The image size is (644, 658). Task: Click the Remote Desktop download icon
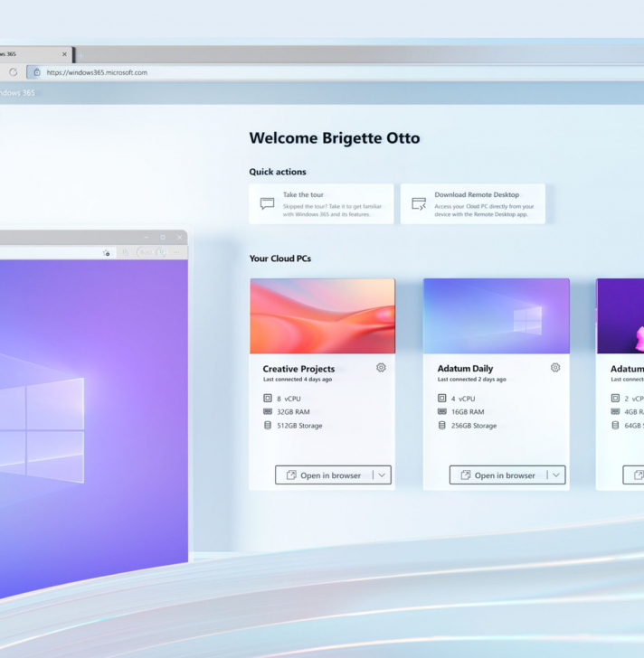pyautogui.click(x=419, y=204)
